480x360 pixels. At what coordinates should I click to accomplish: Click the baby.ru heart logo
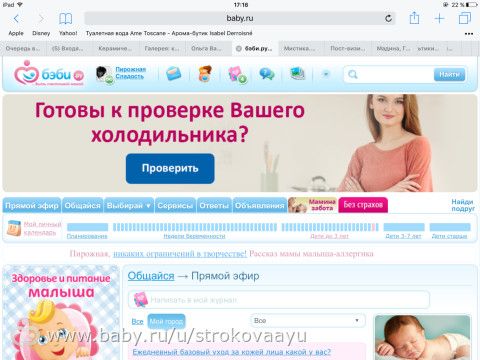[x=48, y=74]
